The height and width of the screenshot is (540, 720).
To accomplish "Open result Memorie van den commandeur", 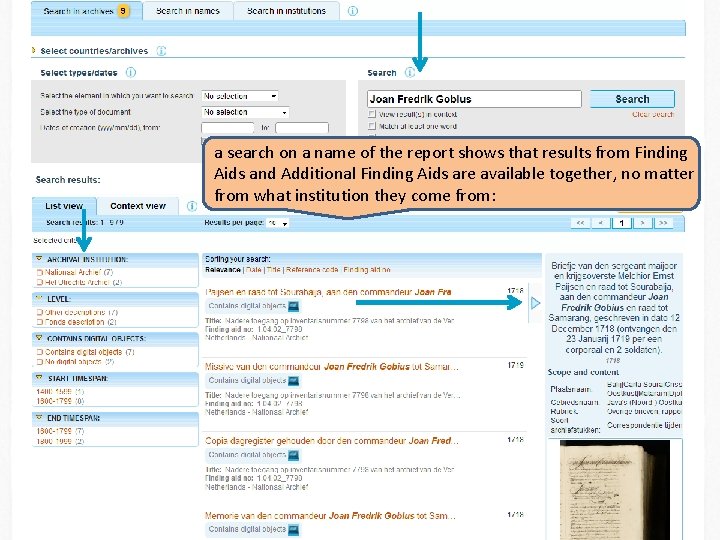I will coord(330,516).
